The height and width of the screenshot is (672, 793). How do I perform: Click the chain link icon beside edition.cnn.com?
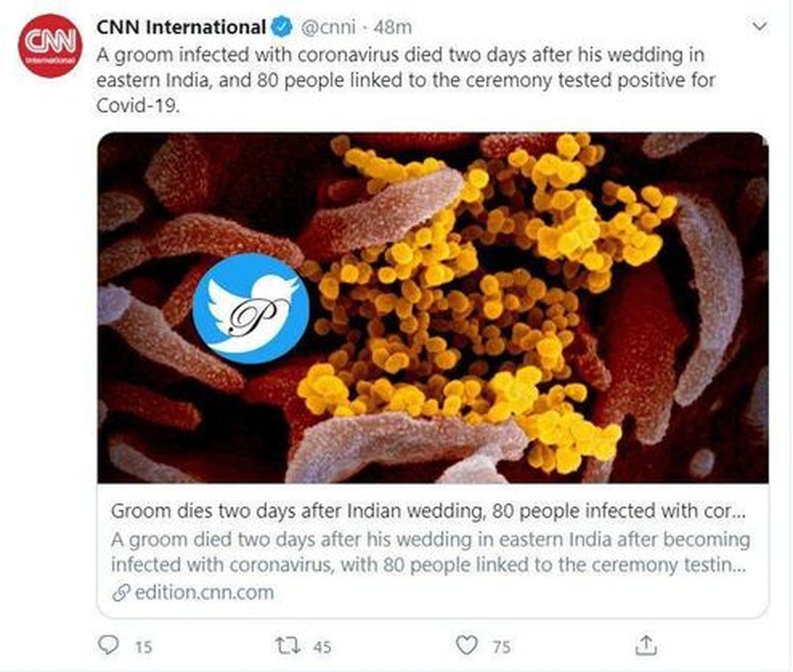click(121, 593)
